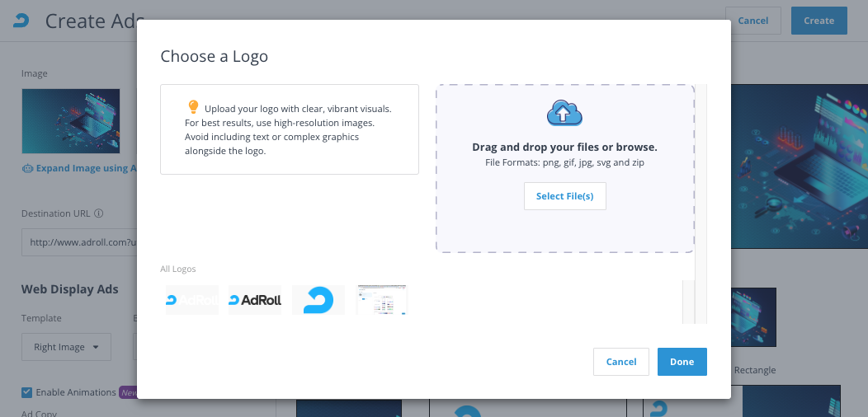Click the drag and drop upload area
The height and width of the screenshot is (417, 868).
564,227
